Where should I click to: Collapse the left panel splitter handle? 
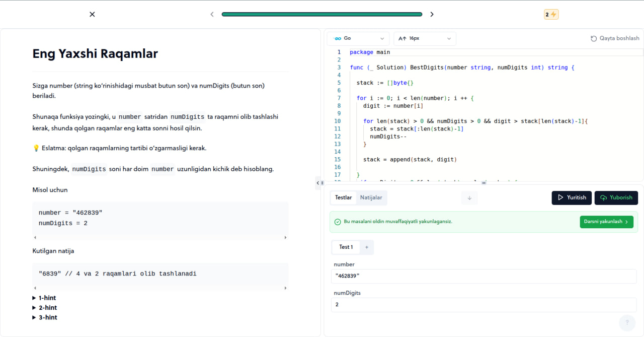318,183
